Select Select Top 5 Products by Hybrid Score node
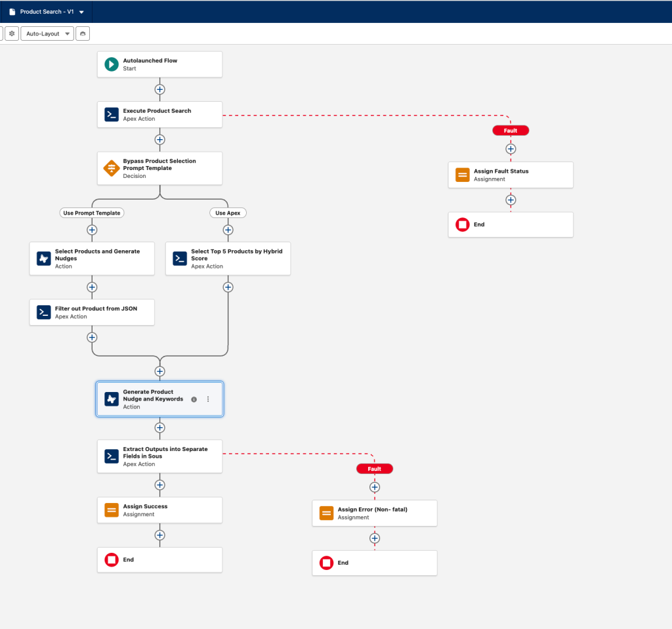672x629 pixels. [x=228, y=259]
